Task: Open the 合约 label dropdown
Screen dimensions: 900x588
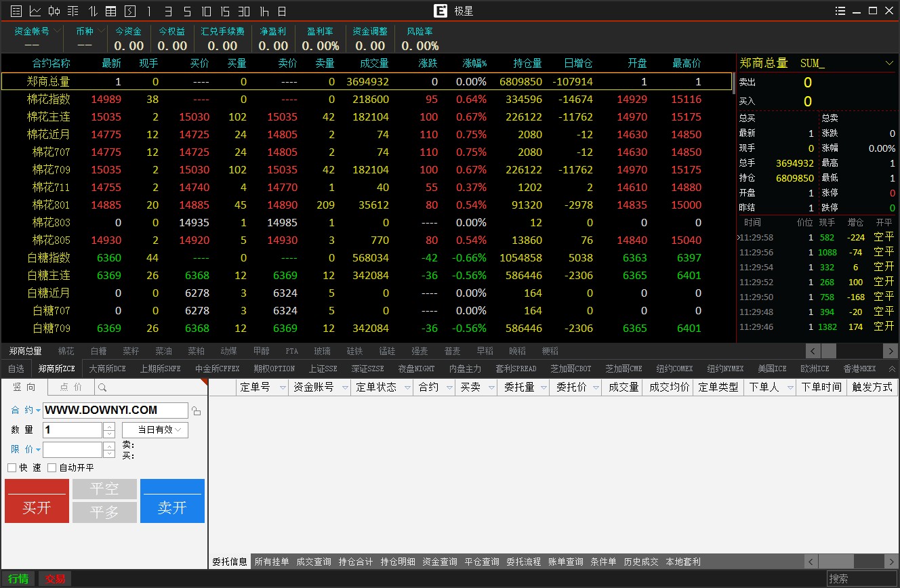Action: (x=39, y=411)
